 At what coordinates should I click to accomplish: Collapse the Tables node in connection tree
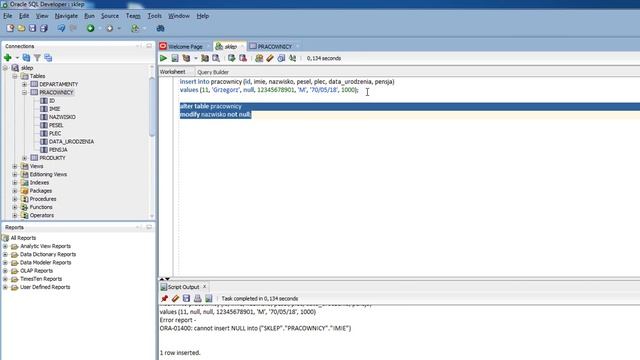coord(15,76)
